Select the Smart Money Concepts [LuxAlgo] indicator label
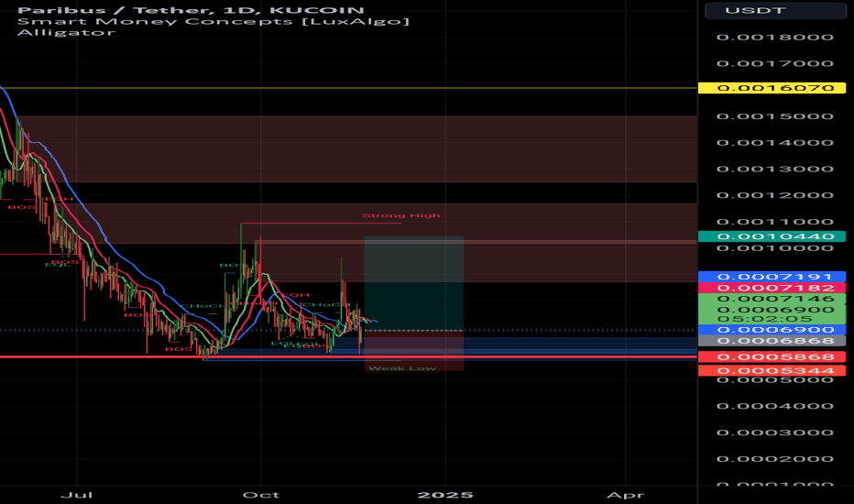854x504 pixels. [213, 21]
